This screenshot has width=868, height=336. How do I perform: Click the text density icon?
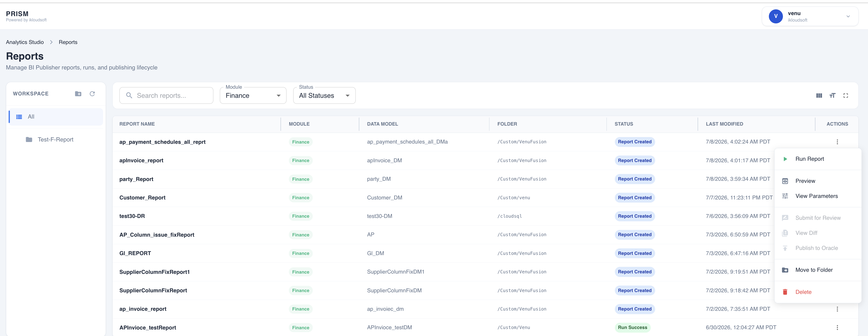(832, 96)
